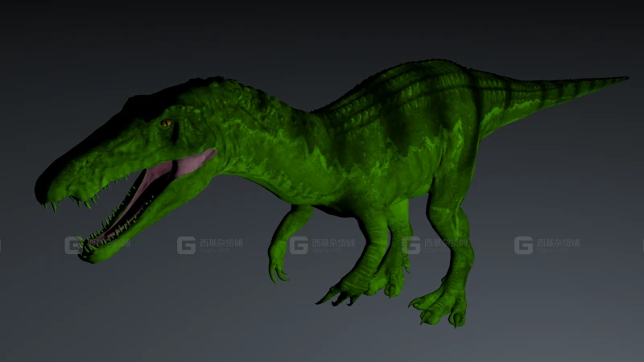Select the tip of the dinosaur's tail
This screenshot has height=362, width=644.
click(624, 79)
